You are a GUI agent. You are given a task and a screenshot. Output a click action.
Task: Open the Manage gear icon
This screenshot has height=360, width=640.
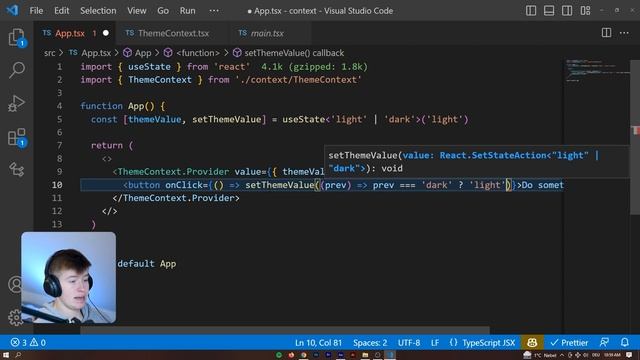click(16, 317)
